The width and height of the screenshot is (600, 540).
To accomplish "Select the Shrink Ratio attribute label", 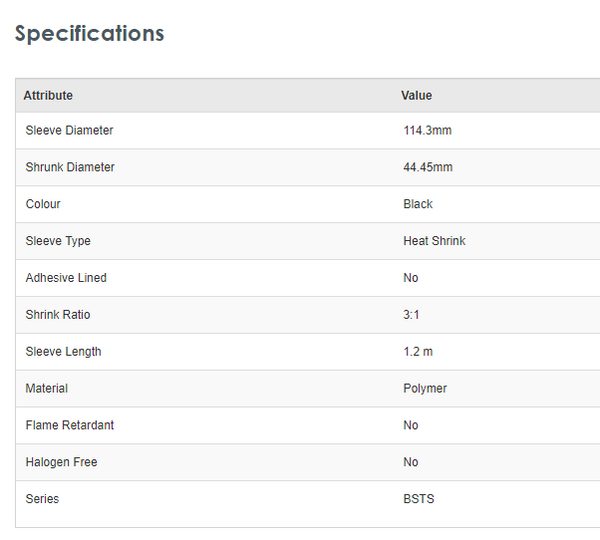I will click(x=58, y=315).
